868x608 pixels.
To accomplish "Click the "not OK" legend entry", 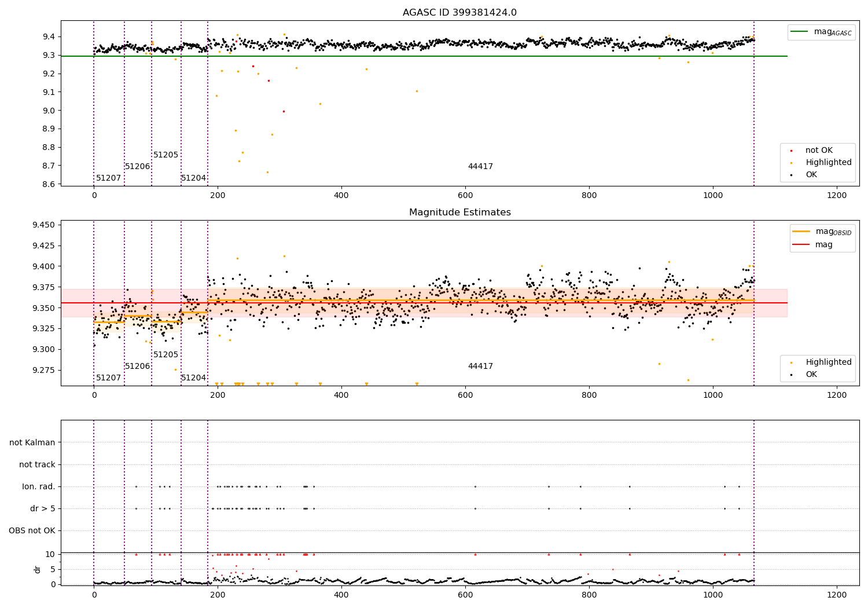I will [x=819, y=151].
